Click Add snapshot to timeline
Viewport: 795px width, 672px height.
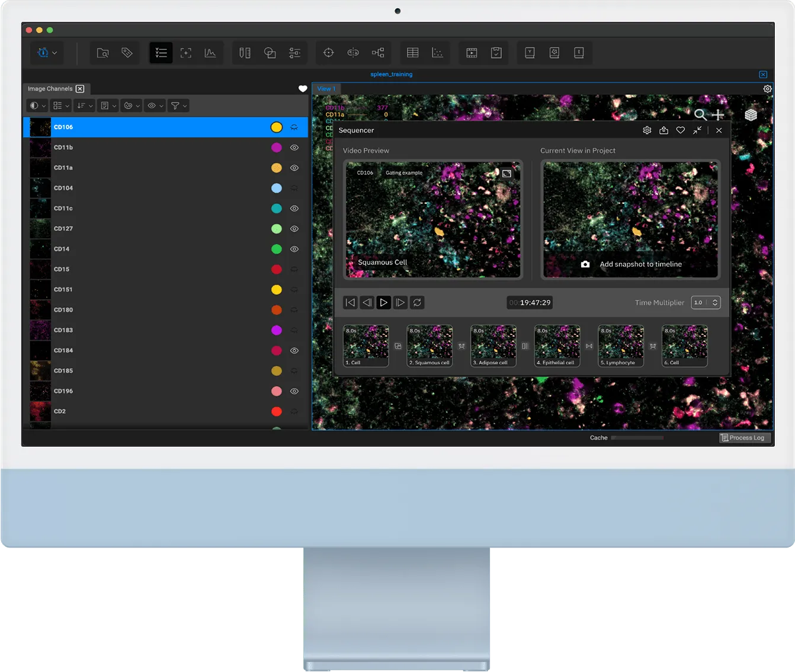[631, 264]
